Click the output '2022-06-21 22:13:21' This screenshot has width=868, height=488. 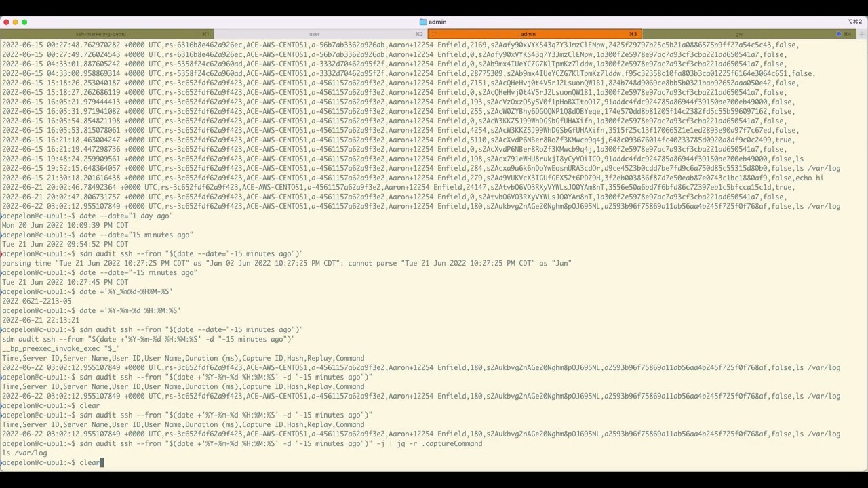coord(40,320)
